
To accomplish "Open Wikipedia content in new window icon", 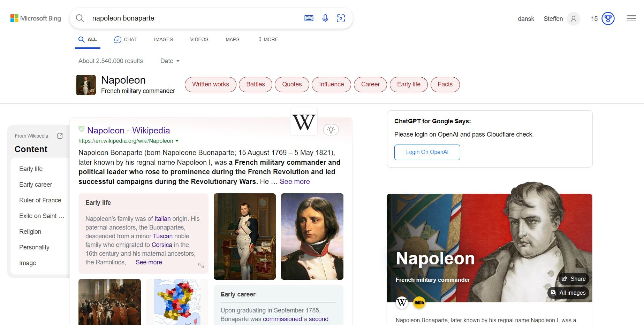I will 60,136.
